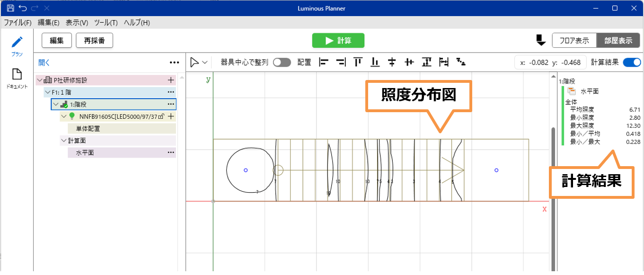Image resolution: width=644 pixels, height=275 pixels.
Task: Click the 再採番 button
Action: pos(94,41)
